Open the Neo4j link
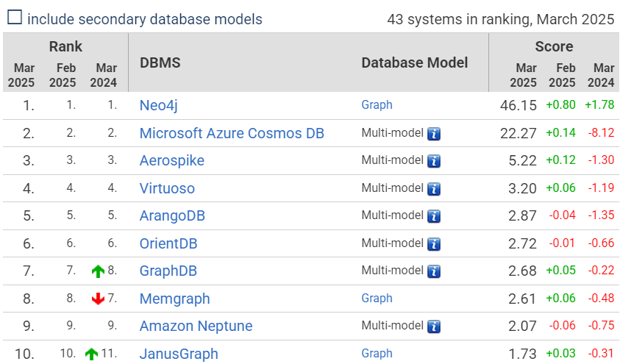This screenshot has height=364, width=620. tap(159, 105)
